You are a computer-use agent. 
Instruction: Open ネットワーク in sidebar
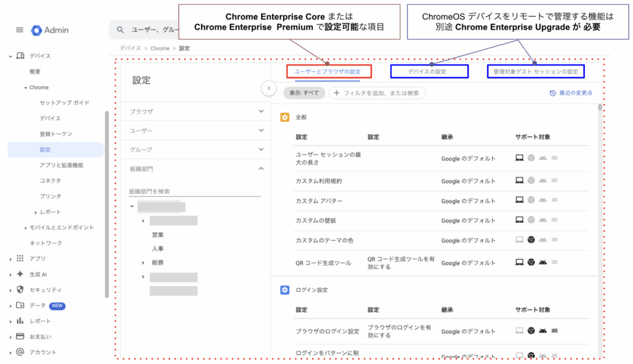46,243
